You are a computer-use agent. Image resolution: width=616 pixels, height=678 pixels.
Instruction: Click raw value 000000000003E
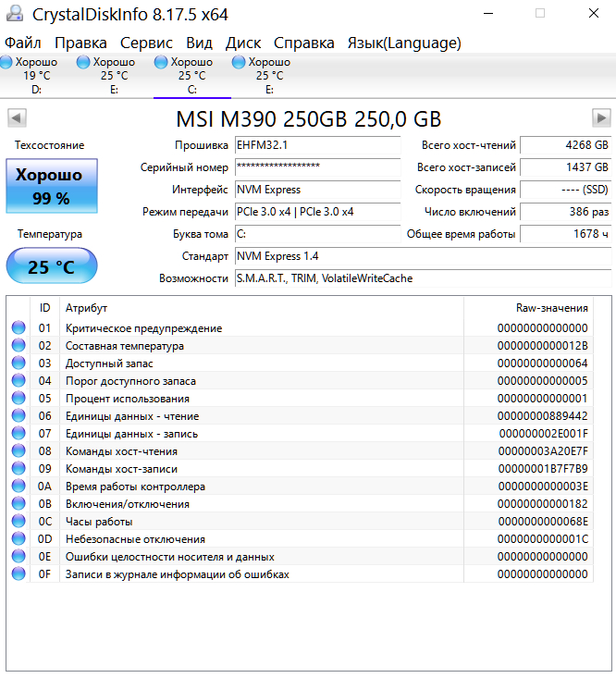543,486
